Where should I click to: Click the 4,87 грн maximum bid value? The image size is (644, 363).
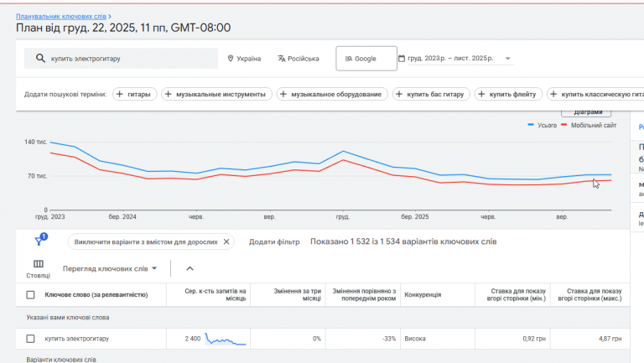610,339
